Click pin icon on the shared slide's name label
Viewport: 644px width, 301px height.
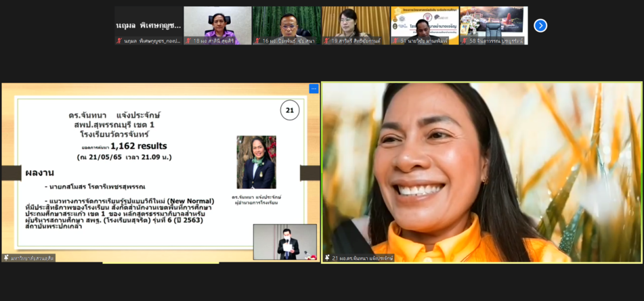coord(6,258)
